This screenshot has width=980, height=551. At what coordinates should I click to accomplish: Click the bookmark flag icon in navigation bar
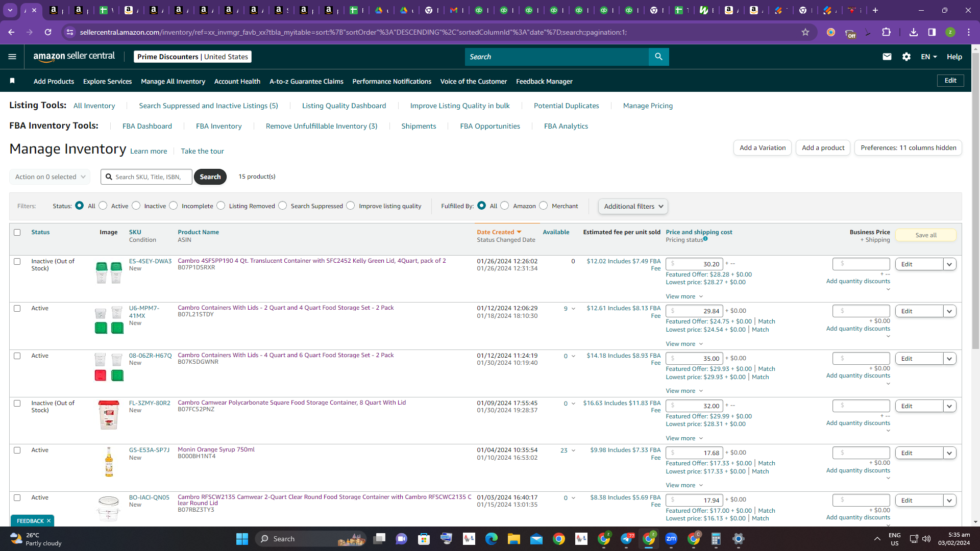click(12, 81)
